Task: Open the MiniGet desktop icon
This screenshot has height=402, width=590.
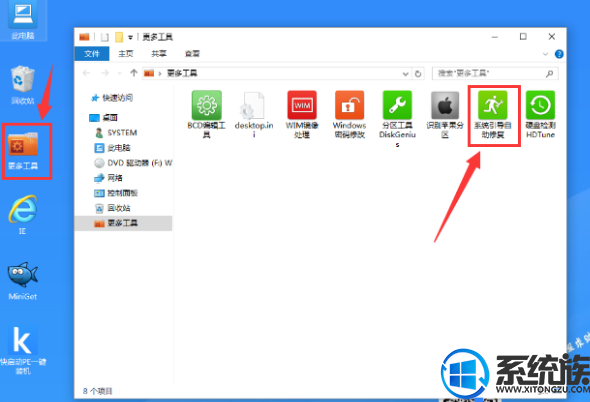Action: pyautogui.click(x=23, y=280)
